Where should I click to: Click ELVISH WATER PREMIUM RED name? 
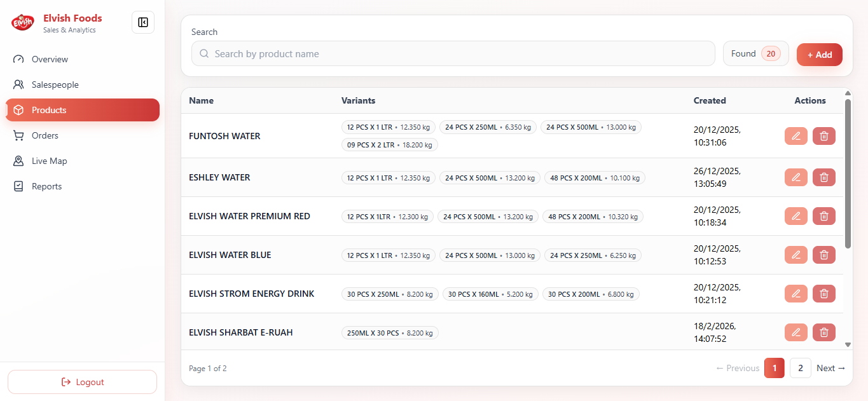coord(249,216)
